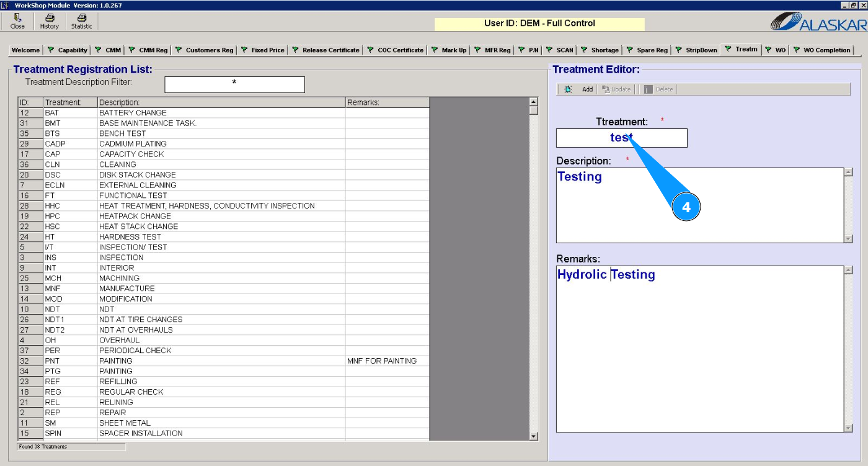Switch to the Welcome tab

pos(25,50)
